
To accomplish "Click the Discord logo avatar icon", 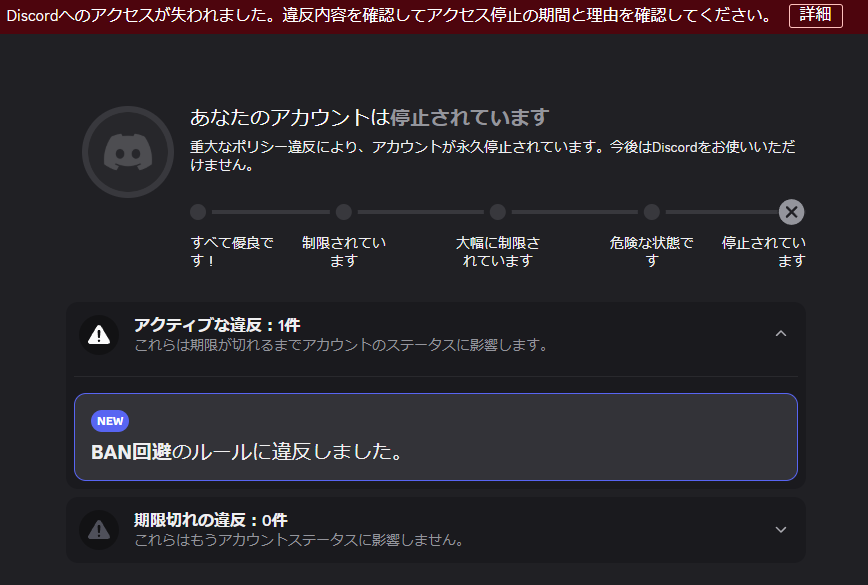I will click(x=128, y=152).
